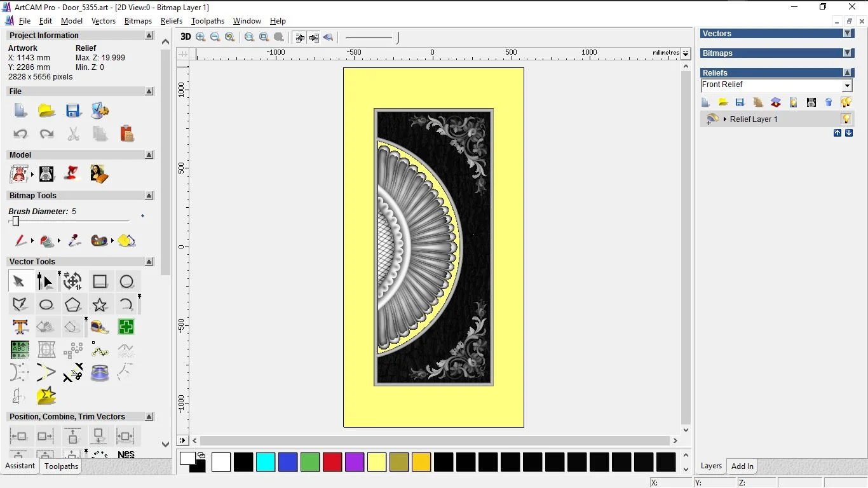Screen dimensions: 868x488
Task: Move Relief Layer 1 up with arrow
Action: (x=837, y=133)
